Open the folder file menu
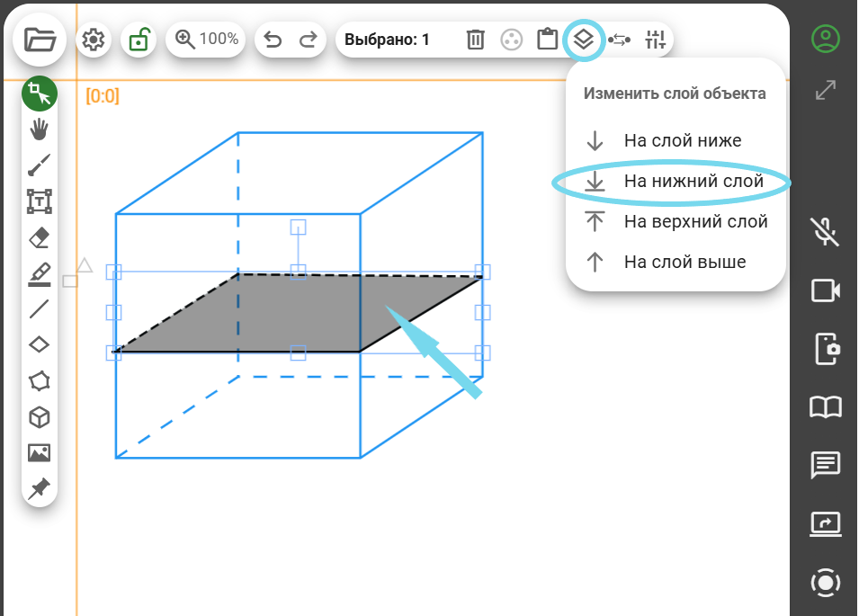The width and height of the screenshot is (859, 616). click(40, 40)
